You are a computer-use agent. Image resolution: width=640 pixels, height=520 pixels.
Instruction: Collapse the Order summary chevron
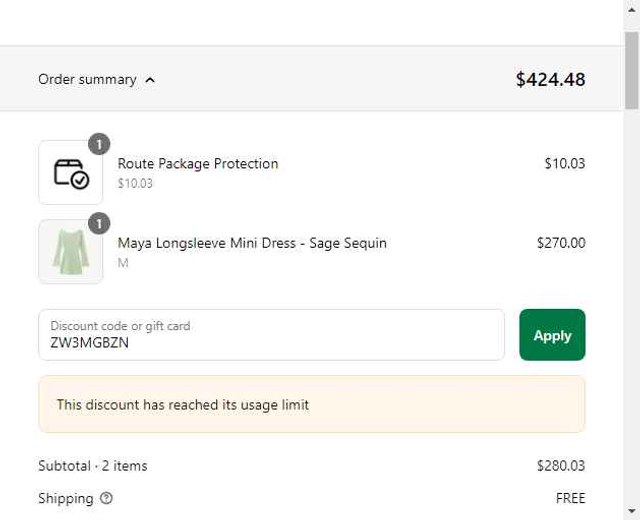click(150, 80)
